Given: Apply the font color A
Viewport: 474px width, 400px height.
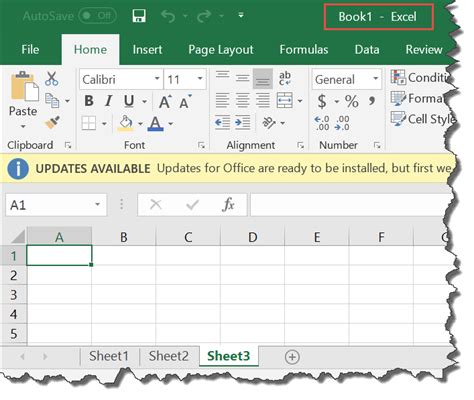Looking at the screenshot, I should click(155, 123).
